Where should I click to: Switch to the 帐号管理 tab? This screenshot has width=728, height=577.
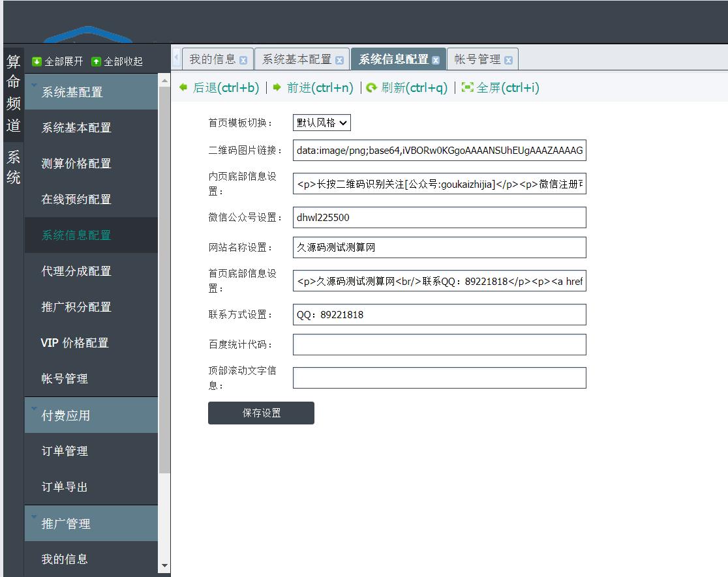pyautogui.click(x=478, y=59)
